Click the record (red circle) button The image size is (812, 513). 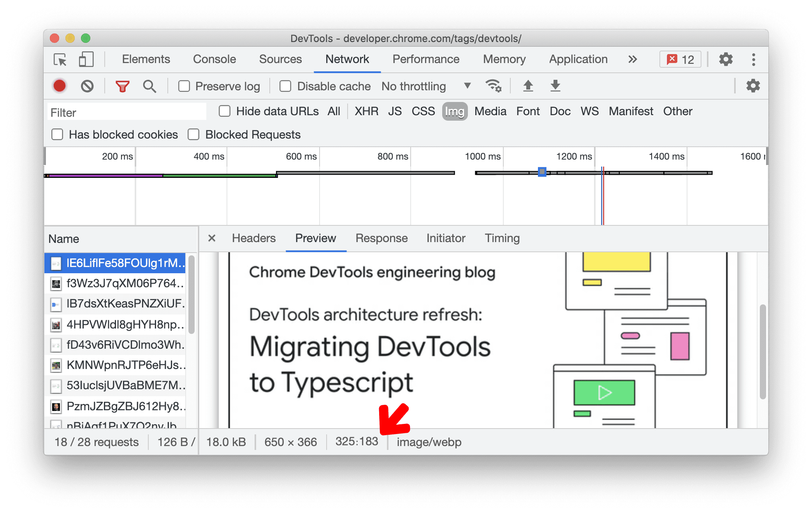60,86
